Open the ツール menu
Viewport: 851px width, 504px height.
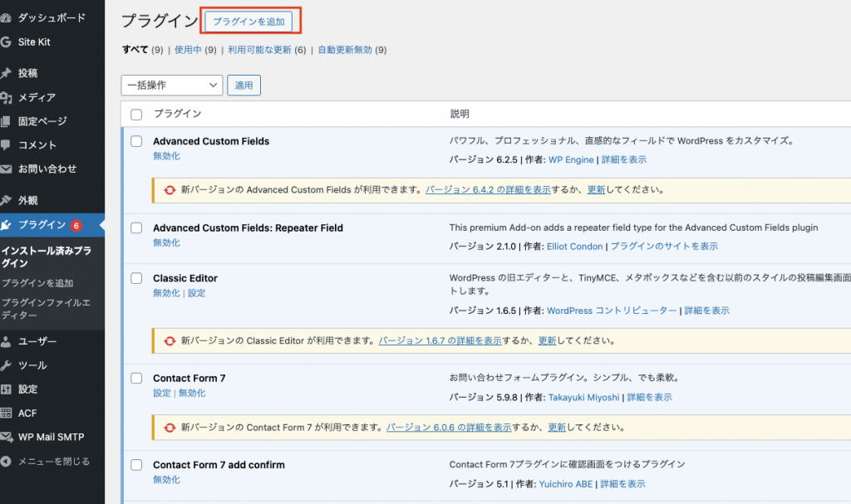[32, 365]
